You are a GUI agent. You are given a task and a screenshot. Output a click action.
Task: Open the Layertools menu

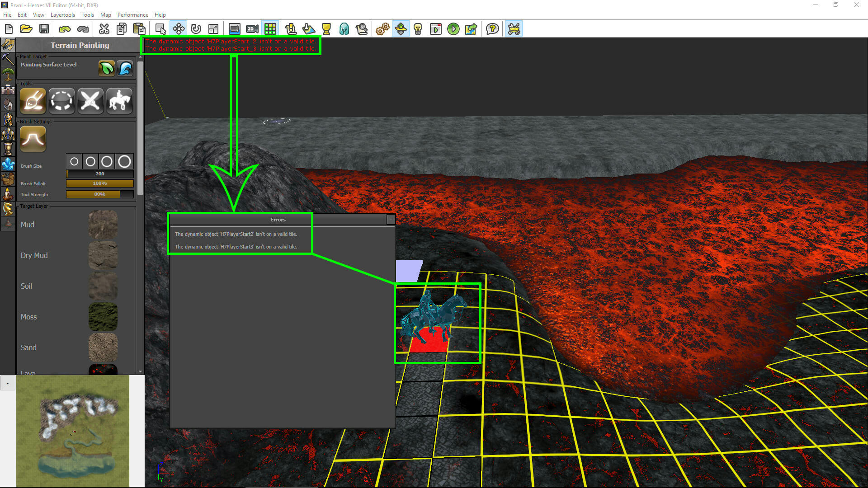click(x=63, y=15)
